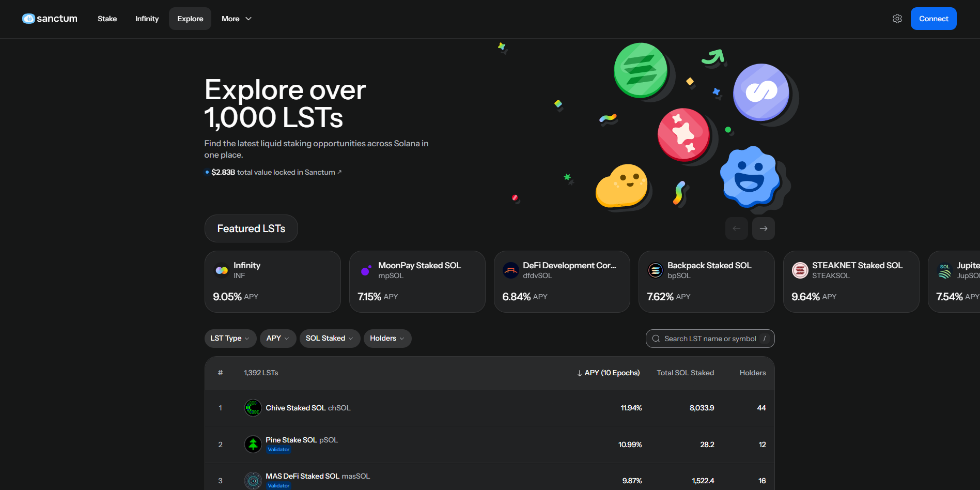Screen dimensions: 980x490
Task: Click the Backpack Staked SOL icon
Action: coord(656,270)
